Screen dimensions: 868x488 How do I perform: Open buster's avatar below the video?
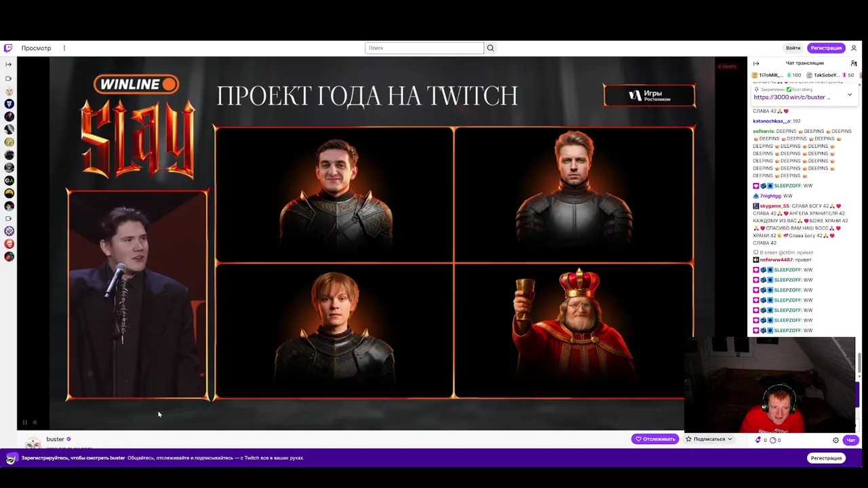coord(33,443)
